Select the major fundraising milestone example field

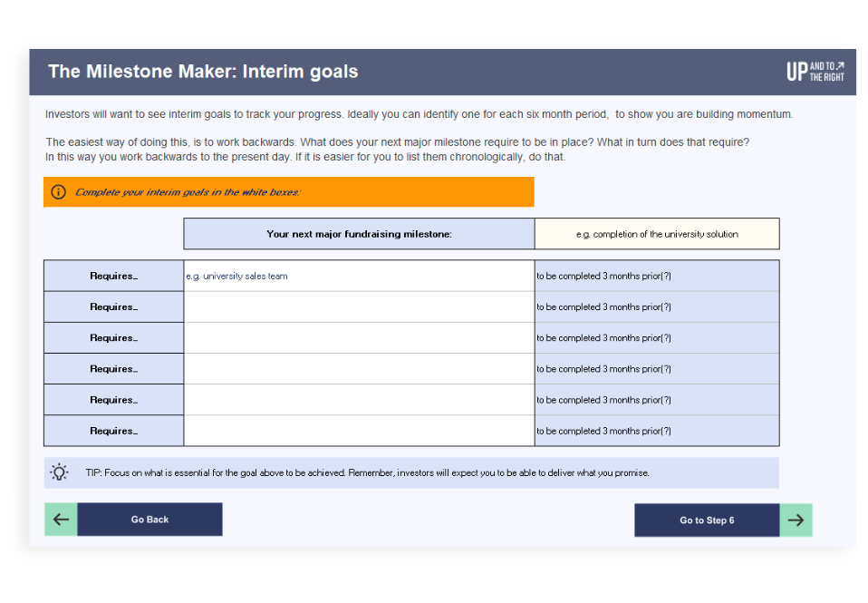click(x=657, y=234)
